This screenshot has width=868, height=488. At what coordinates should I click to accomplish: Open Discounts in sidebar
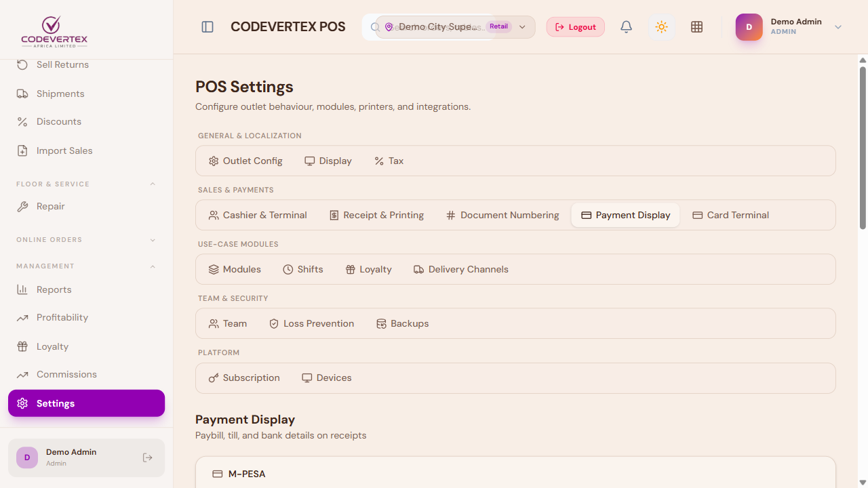(86, 122)
